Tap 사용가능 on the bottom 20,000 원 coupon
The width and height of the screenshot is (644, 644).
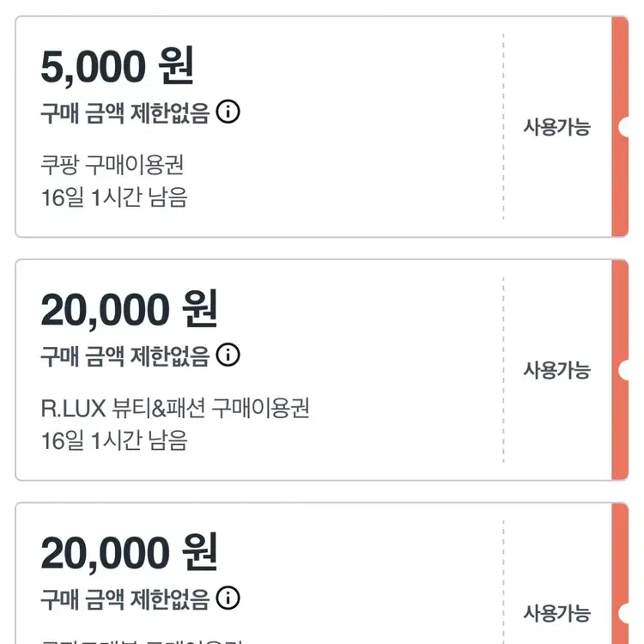[x=557, y=613]
